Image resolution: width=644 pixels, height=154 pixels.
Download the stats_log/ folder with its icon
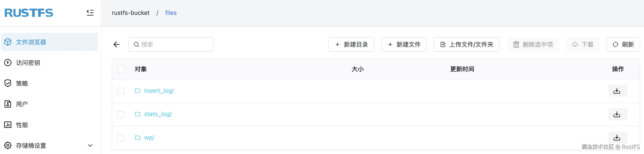[x=617, y=114]
